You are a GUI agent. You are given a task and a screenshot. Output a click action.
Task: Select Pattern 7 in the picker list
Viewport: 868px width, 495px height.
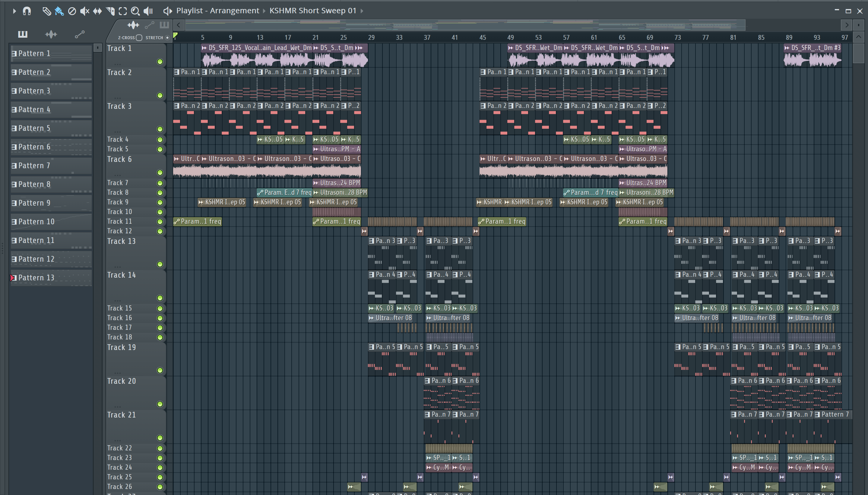tap(34, 166)
